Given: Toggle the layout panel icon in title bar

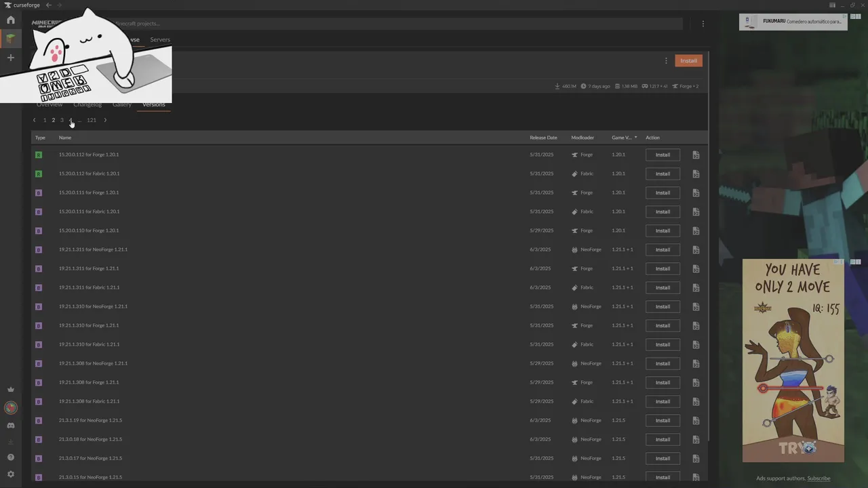Looking at the screenshot, I should click(832, 5).
